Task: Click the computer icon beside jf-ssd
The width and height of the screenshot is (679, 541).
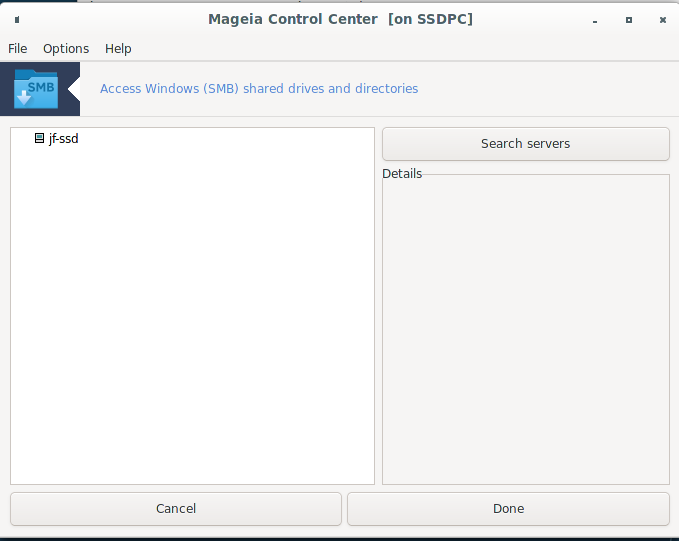Action: point(39,138)
